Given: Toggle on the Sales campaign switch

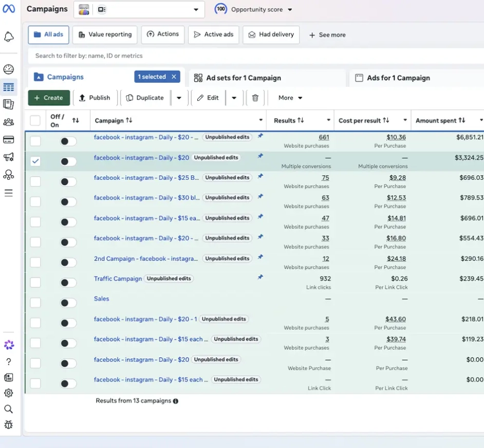Looking at the screenshot, I should pyautogui.click(x=68, y=303).
